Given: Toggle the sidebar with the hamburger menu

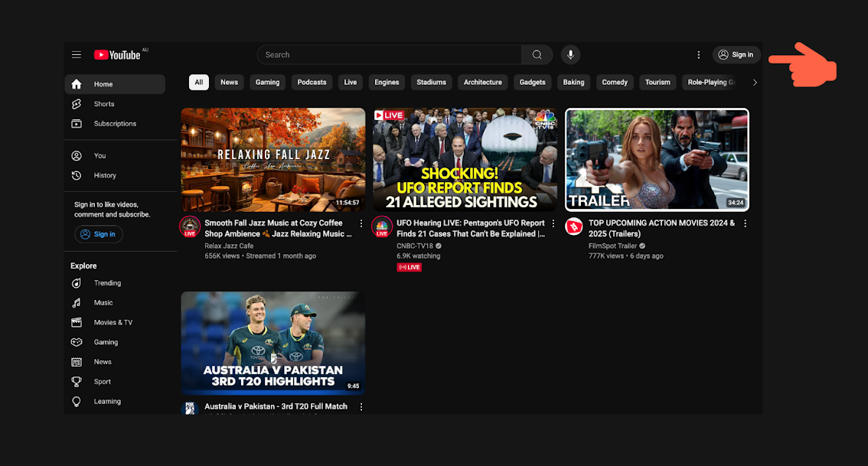Looking at the screenshot, I should [77, 54].
